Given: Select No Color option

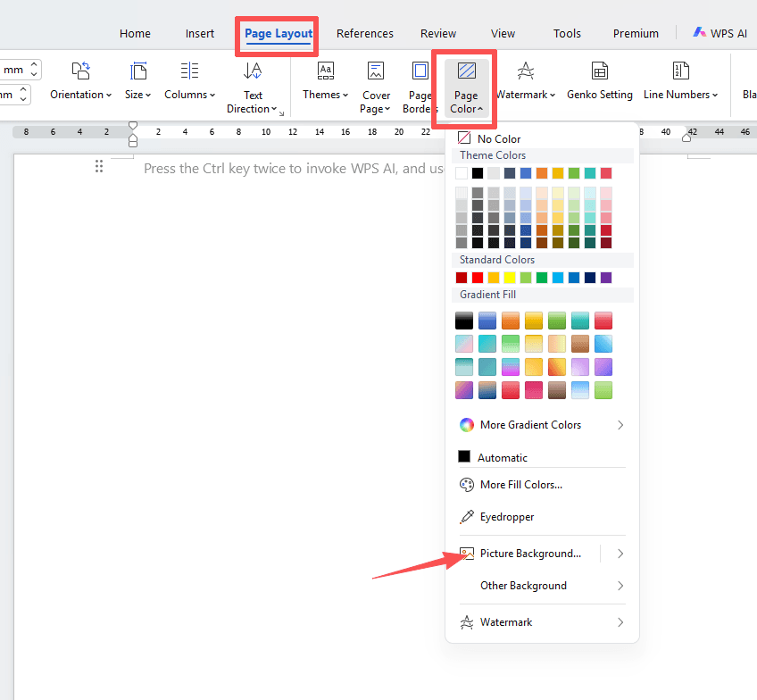Looking at the screenshot, I should pyautogui.click(x=498, y=138).
